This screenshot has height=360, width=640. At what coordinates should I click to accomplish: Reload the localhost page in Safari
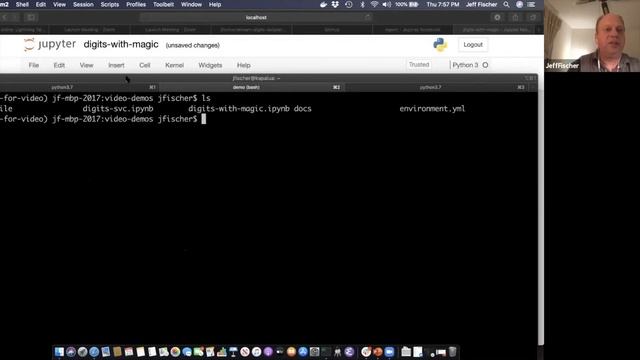coord(368,18)
